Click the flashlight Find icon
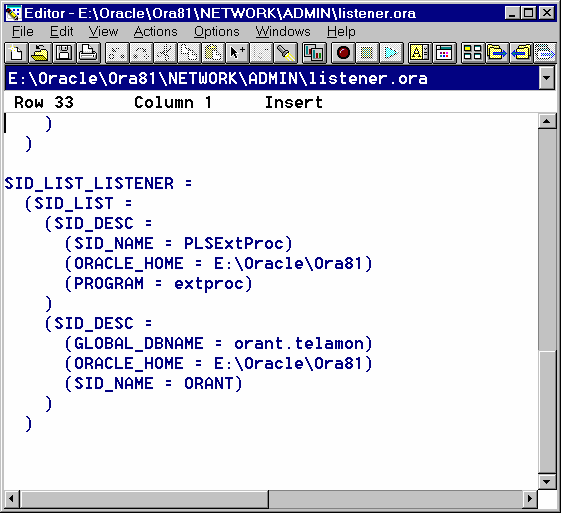This screenshot has width=561, height=513. click(x=286, y=53)
